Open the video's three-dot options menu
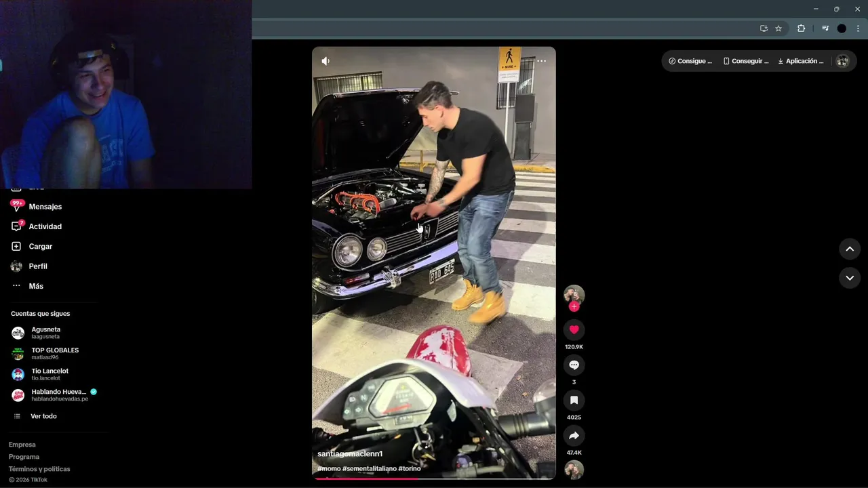Screen dimensions: 868x488 pos(541,61)
